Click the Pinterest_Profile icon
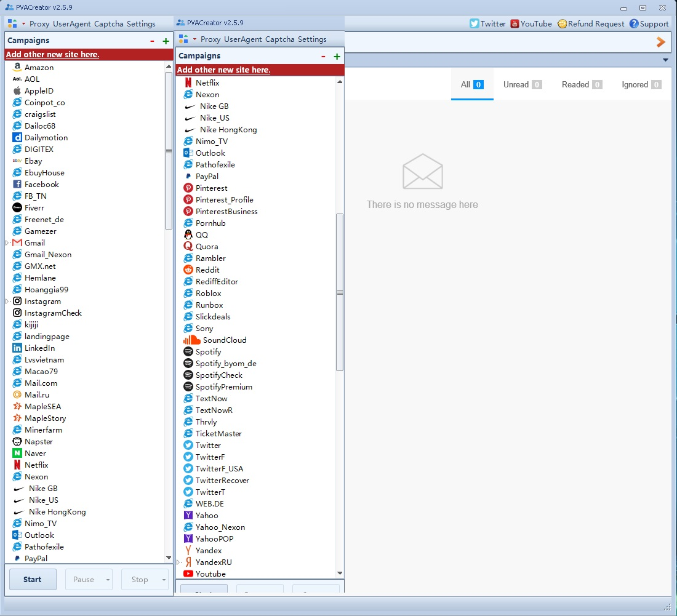The width and height of the screenshot is (677, 616). click(188, 199)
